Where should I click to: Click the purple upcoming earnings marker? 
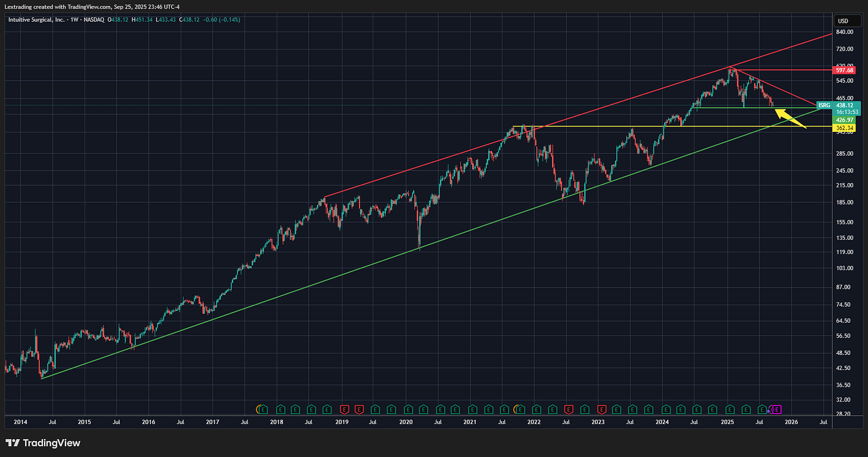click(x=776, y=409)
